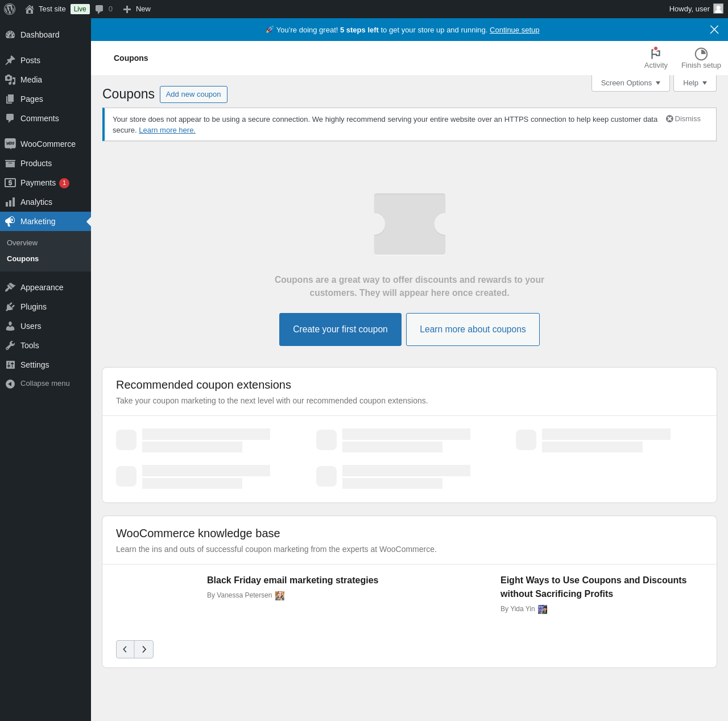The image size is (728, 721).
Task: Click the Products archive box icon
Action: pos(10,163)
